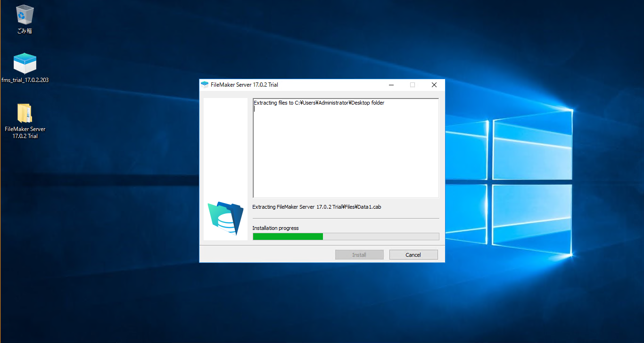Click the FileMaker Server 17.0.2 Trial folder label
The image size is (644, 343).
pos(25,132)
